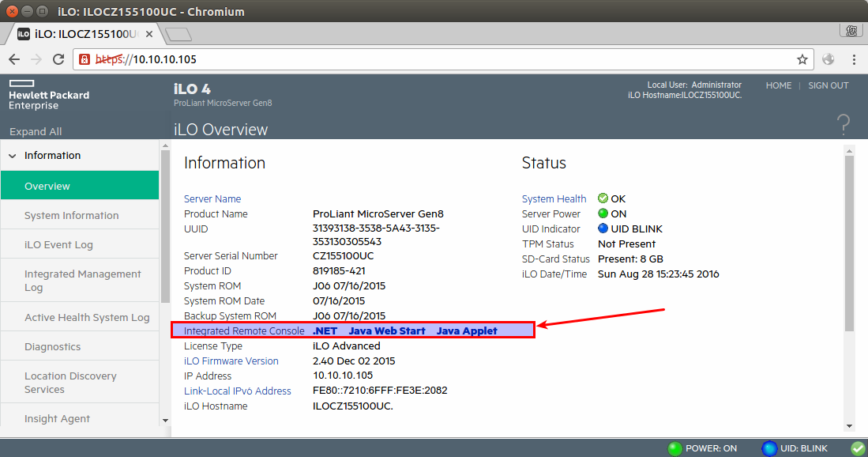This screenshot has height=457, width=868.
Task: Click the SD-Card Status Present: 8 GB
Action: [630, 259]
